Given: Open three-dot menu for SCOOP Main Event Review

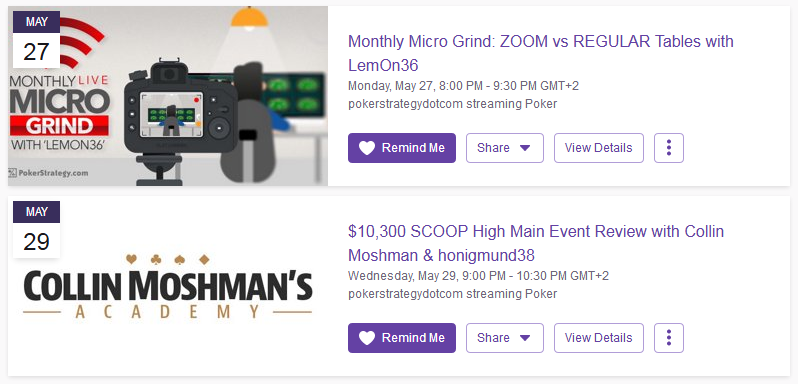Looking at the screenshot, I should (x=669, y=338).
